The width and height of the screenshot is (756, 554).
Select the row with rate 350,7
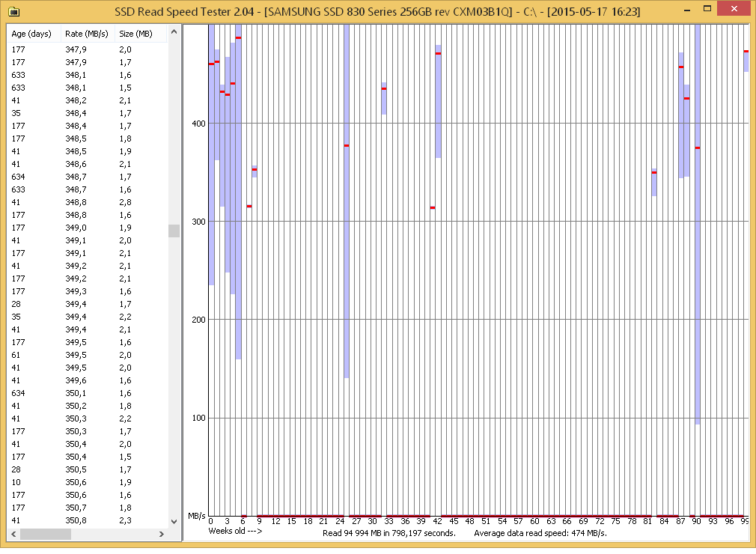(88, 508)
